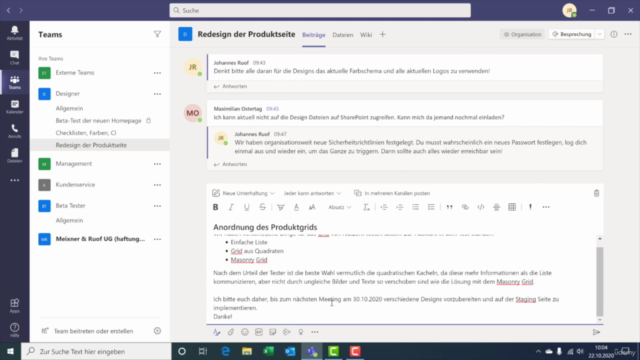Open team management settings gear
This screenshot has height=360, width=640.
157,331
